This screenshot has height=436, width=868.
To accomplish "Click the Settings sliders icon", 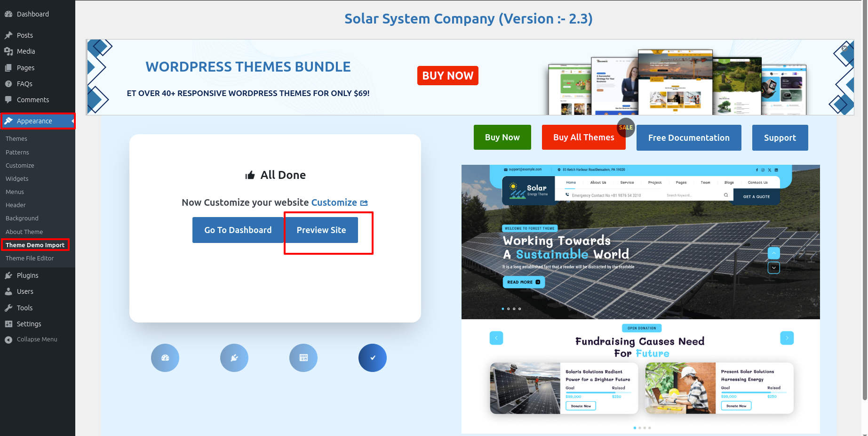I will [8, 324].
